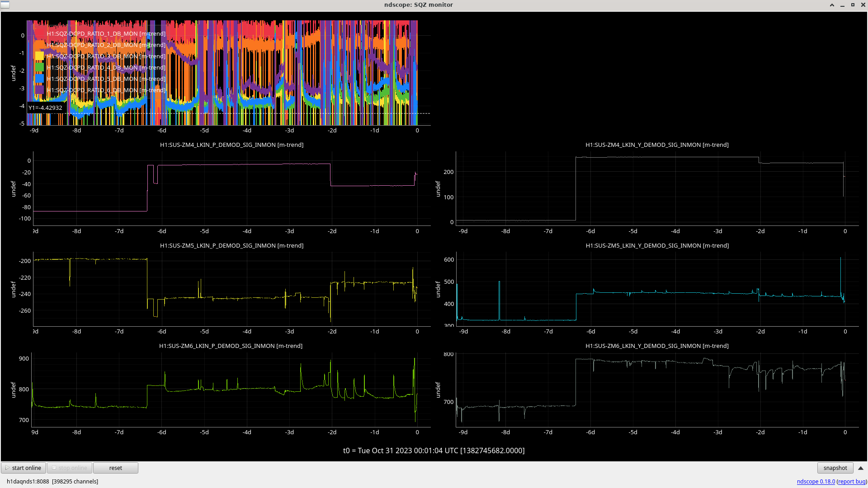Click the ZM5_LKIN_Y_DEMOD_SIG_INMON plot title
868x488 pixels.
(657, 246)
